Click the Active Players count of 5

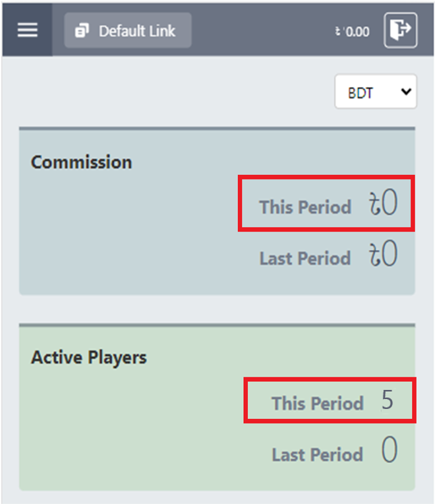[388, 400]
